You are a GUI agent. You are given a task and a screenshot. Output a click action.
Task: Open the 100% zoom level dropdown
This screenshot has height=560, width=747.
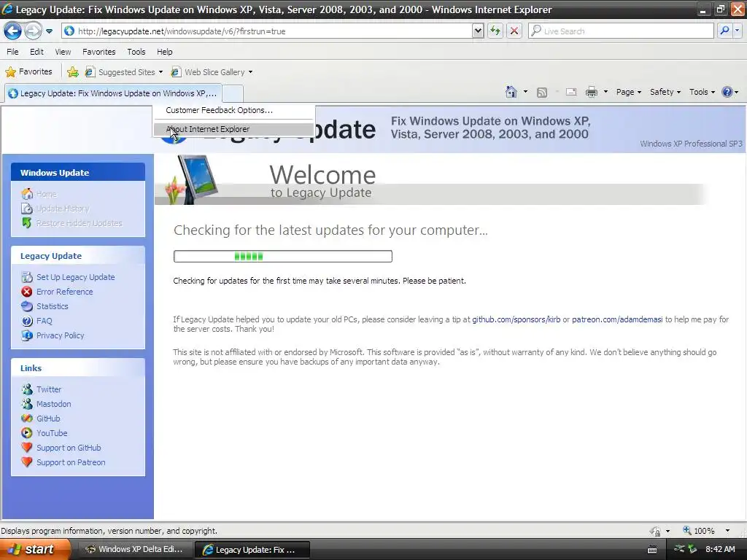(x=727, y=531)
